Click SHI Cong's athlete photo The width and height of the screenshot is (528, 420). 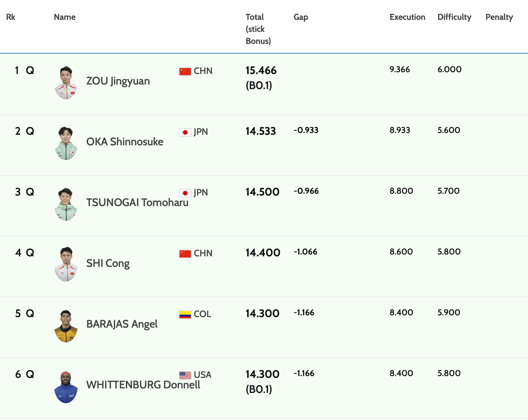pyautogui.click(x=66, y=264)
